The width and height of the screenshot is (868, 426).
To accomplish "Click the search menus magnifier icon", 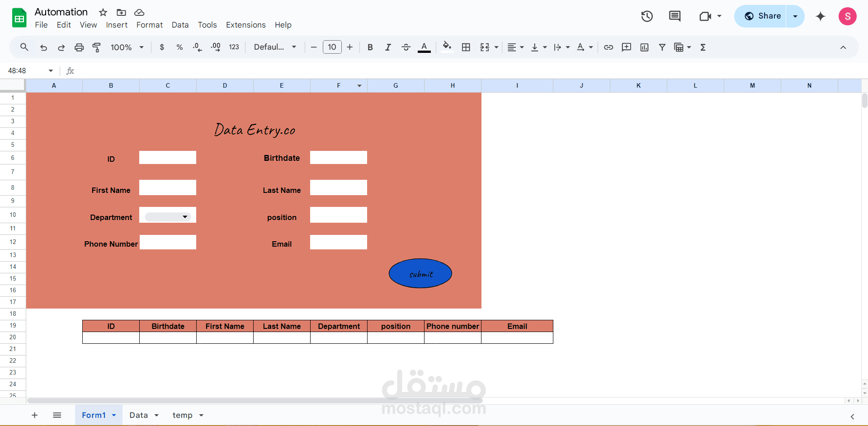I will coord(24,47).
